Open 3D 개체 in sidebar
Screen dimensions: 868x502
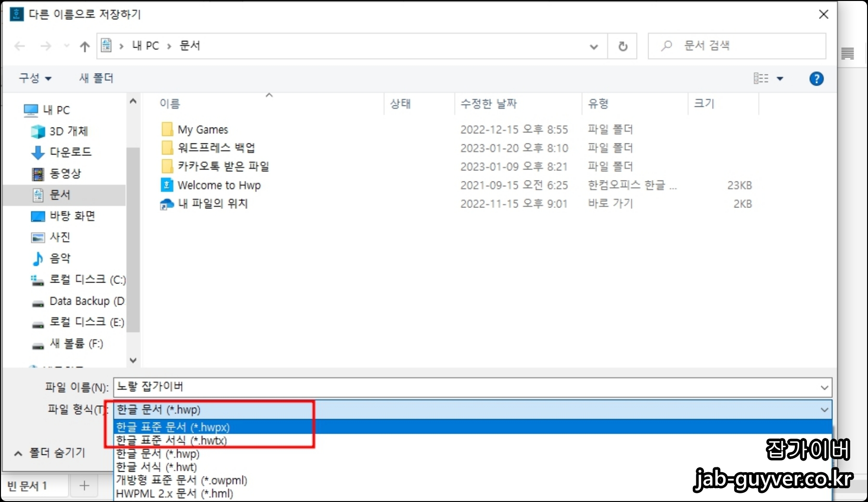[59, 131]
